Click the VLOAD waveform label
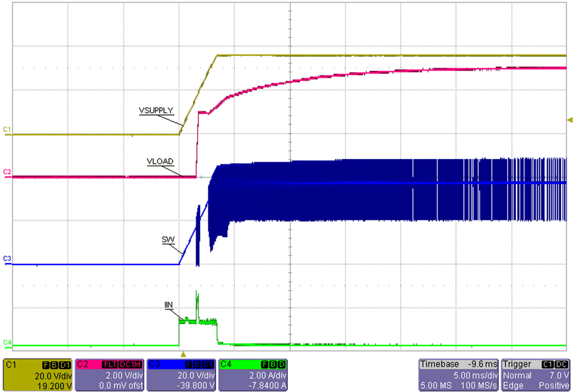The image size is (574, 392). point(159,161)
